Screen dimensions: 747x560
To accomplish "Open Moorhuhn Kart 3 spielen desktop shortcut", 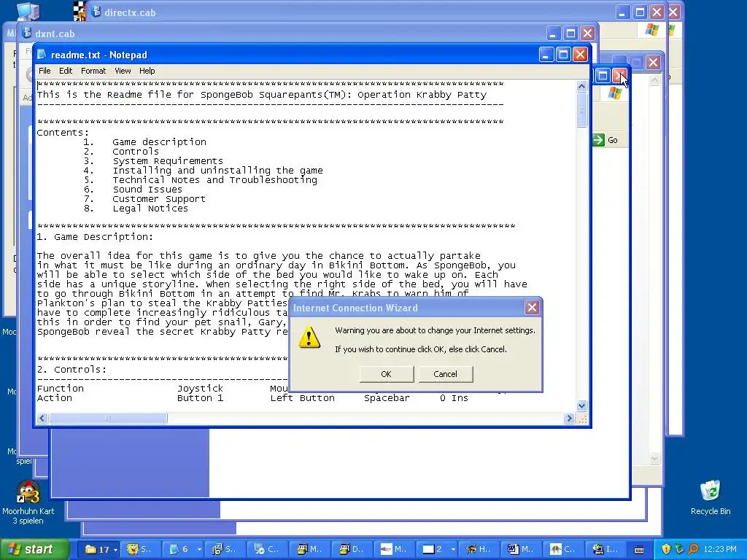I will [28, 502].
